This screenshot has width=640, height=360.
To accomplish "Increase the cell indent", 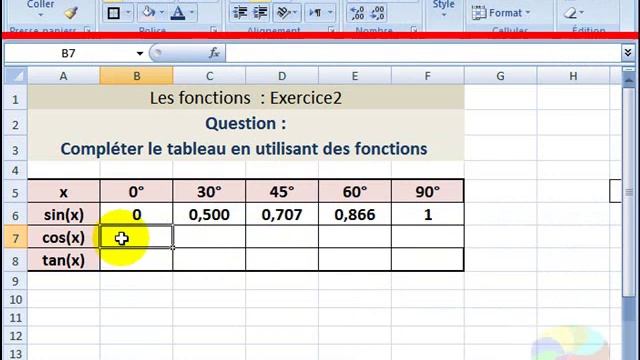I will [260, 13].
